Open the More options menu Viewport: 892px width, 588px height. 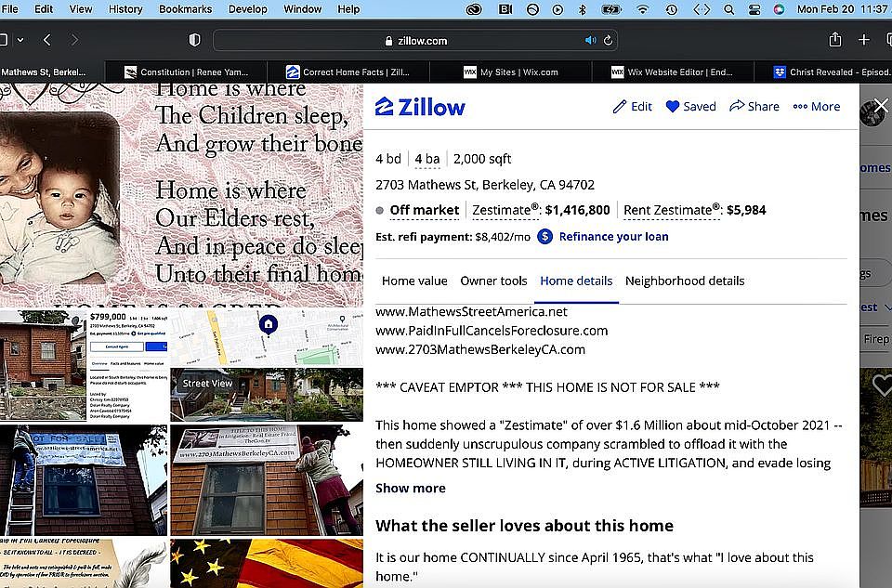[817, 106]
